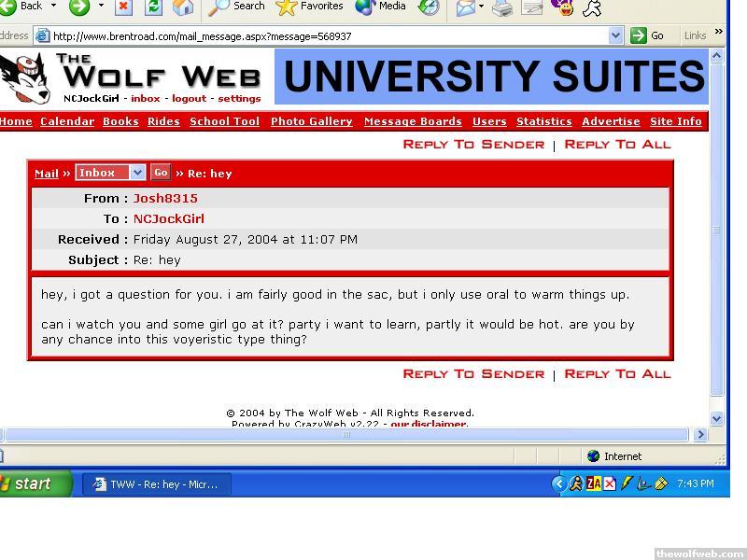Open the Search pane in toolbar

click(x=237, y=7)
